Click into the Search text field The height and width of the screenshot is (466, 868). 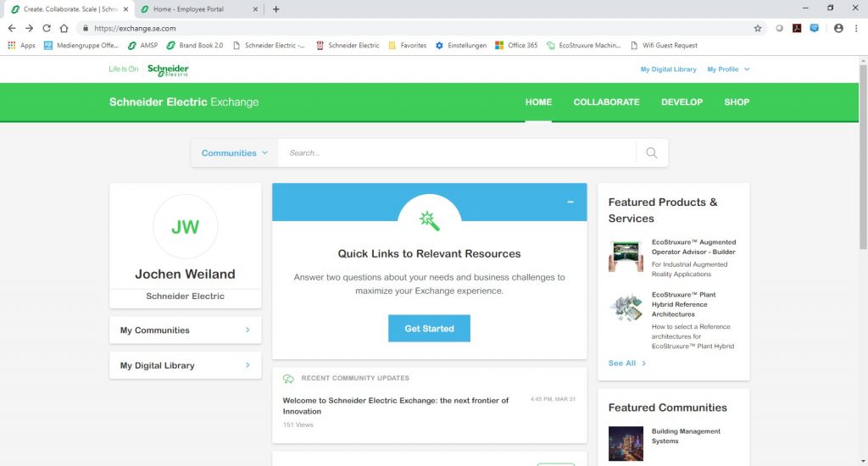[458, 153]
